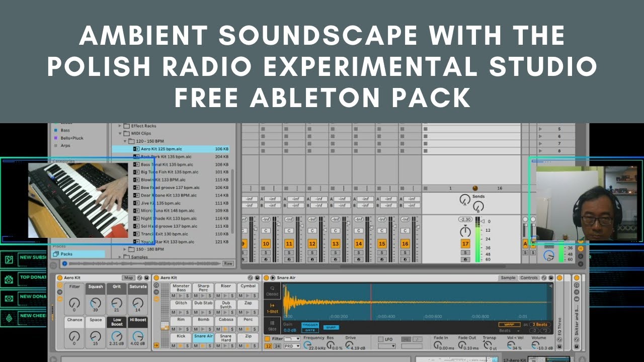Click the Snare Air preview play icon in title bar
Screen dimensions: 644x362
click(273, 278)
